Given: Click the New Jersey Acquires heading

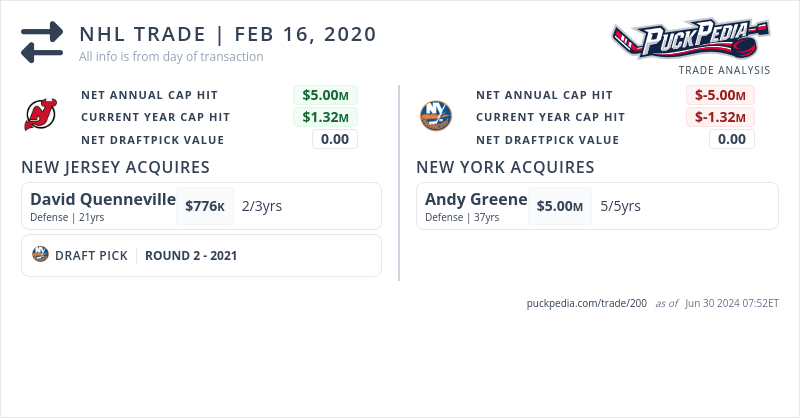Looking at the screenshot, I should pyautogui.click(x=115, y=167).
